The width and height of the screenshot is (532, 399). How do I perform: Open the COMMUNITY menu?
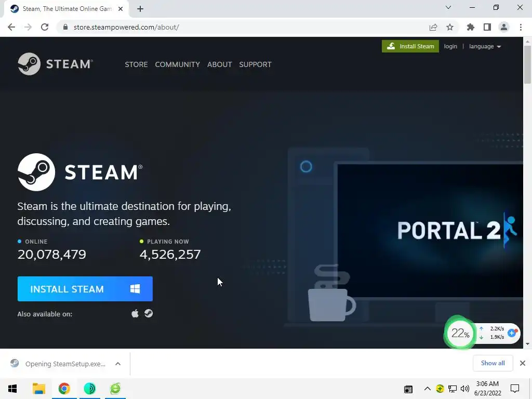(178, 64)
